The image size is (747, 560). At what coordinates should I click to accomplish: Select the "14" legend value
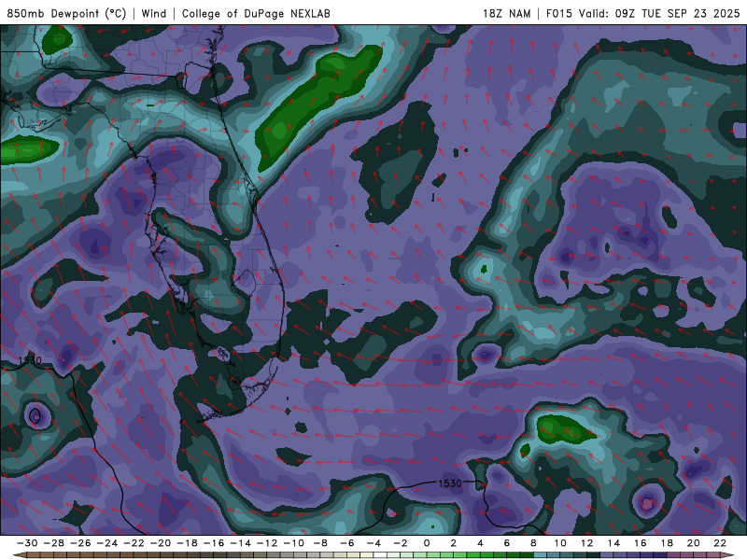click(x=613, y=543)
